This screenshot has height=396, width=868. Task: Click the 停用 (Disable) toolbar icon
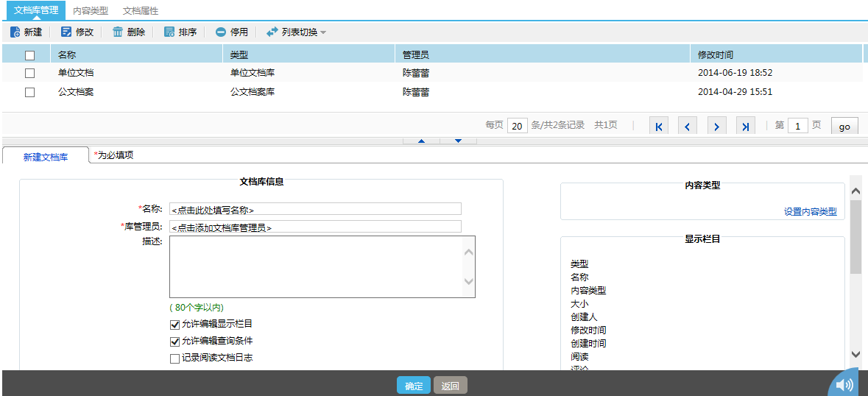[x=221, y=32]
